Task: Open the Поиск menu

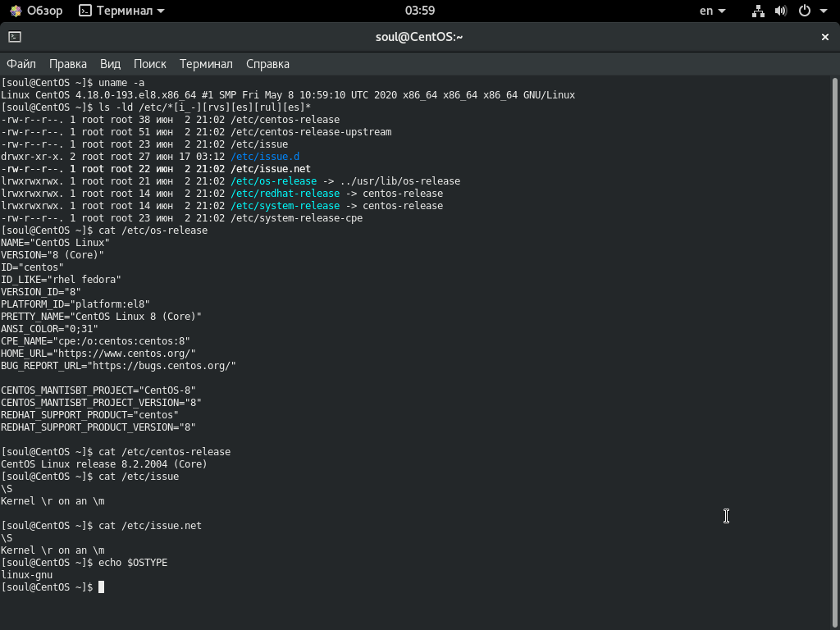Action: tap(150, 64)
